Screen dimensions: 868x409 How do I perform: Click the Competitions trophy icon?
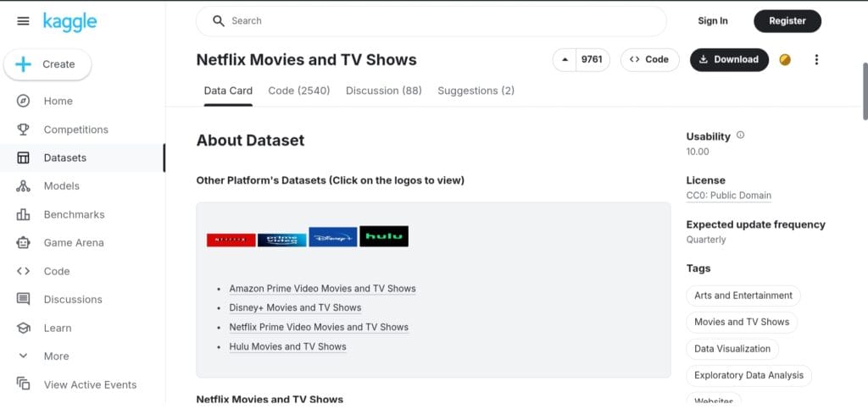pyautogui.click(x=23, y=130)
